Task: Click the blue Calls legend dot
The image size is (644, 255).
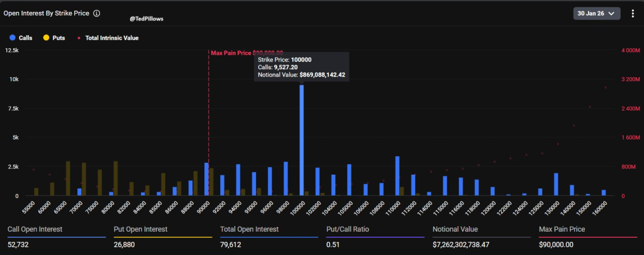Action: point(13,38)
